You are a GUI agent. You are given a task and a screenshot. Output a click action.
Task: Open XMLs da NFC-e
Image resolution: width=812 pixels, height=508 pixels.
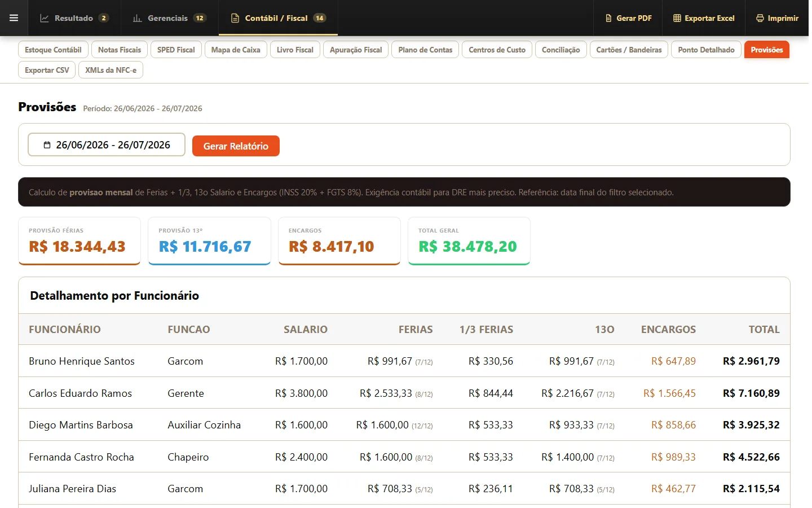tap(111, 70)
